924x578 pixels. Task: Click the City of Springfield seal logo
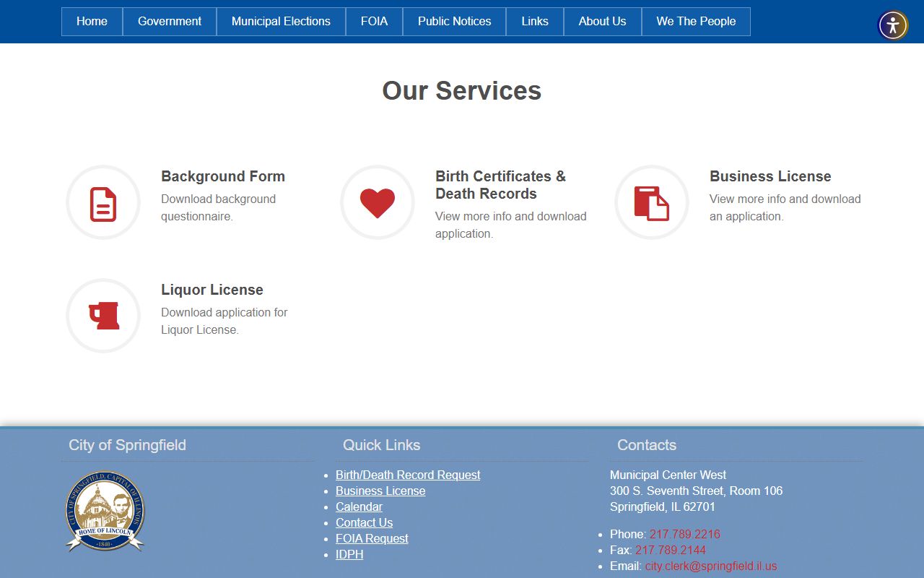105,512
